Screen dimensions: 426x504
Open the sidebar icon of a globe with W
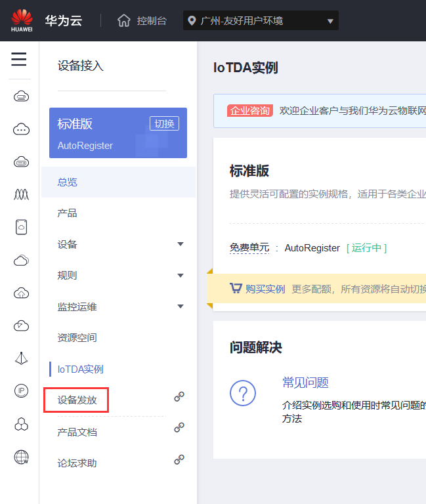[21, 457]
